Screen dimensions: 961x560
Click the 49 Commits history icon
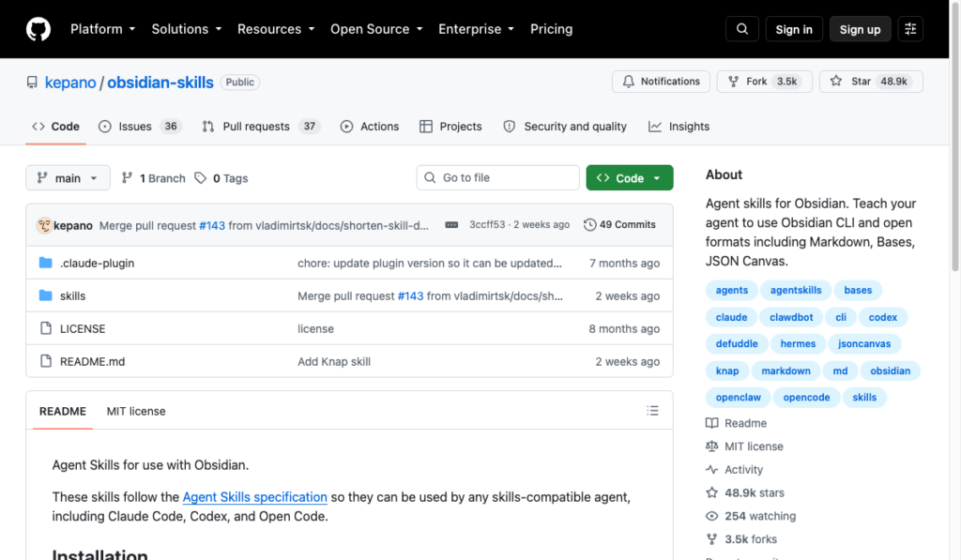click(589, 225)
